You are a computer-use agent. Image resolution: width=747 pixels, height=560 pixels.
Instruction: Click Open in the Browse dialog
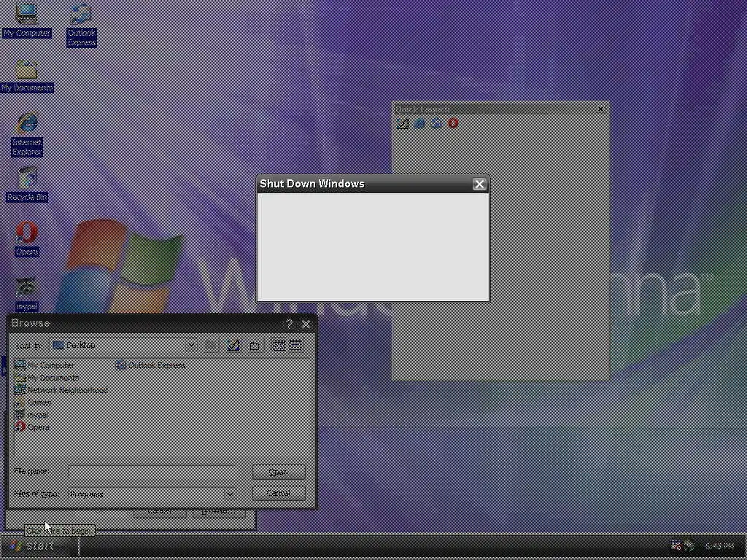279,472
